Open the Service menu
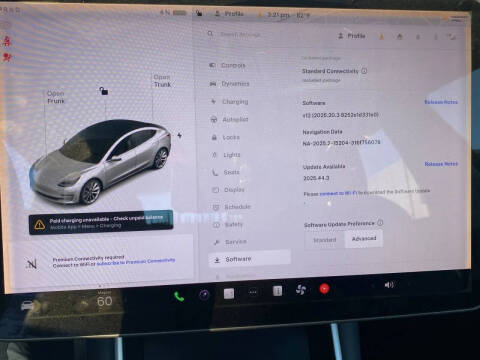 coord(230,242)
